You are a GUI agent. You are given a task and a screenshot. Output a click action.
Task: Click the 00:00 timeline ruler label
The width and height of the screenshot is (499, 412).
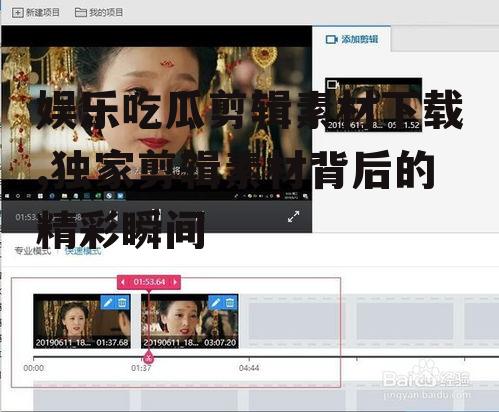(x=33, y=368)
